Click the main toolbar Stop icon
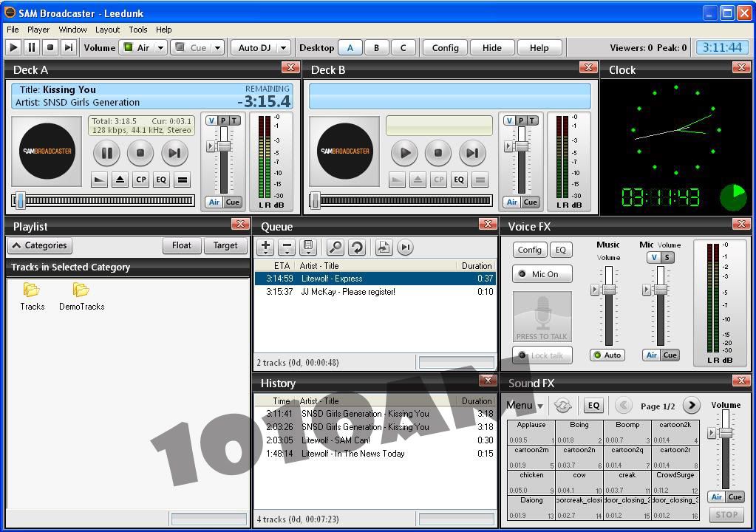Image resolution: width=756 pixels, height=532 pixels. coord(50,47)
